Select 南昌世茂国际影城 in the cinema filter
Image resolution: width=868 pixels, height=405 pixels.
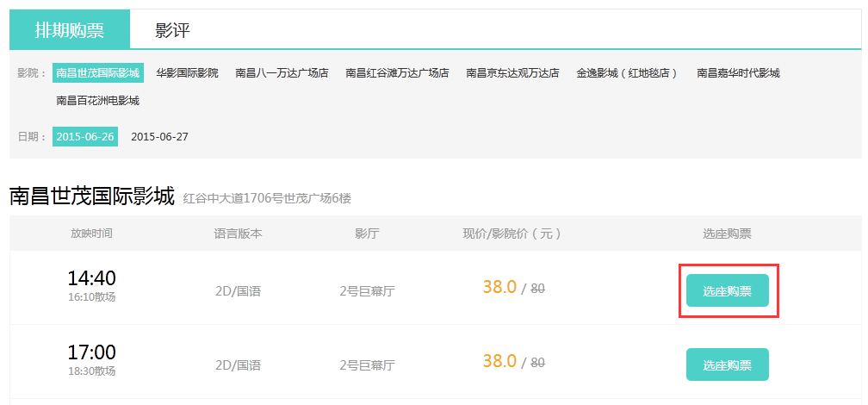pyautogui.click(x=97, y=73)
